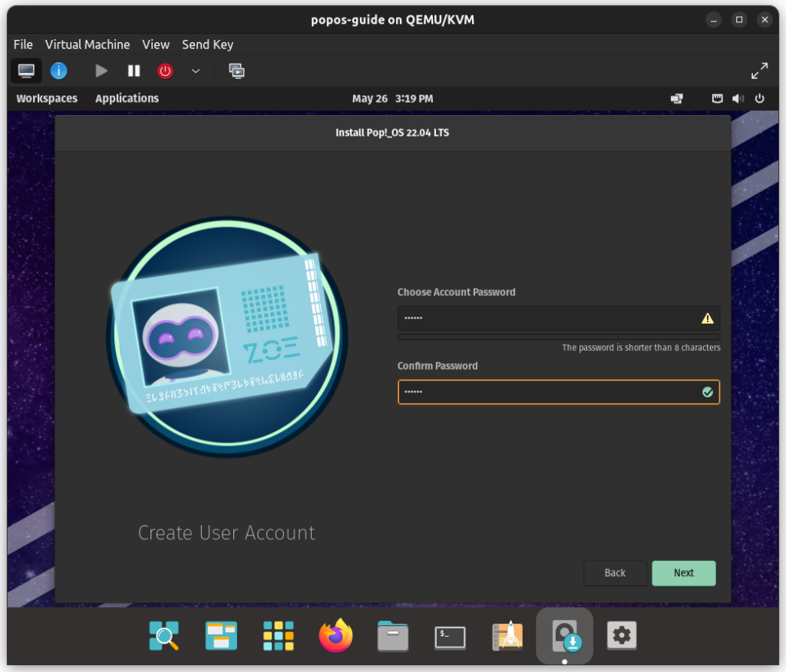Shut down the VM red power button
The height and width of the screenshot is (672, 786).
coord(165,71)
